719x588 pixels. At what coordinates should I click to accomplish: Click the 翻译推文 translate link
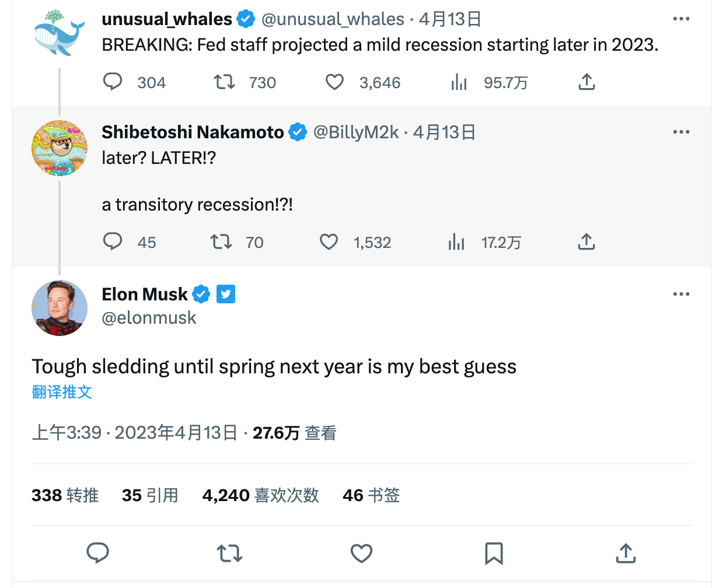pyautogui.click(x=62, y=392)
